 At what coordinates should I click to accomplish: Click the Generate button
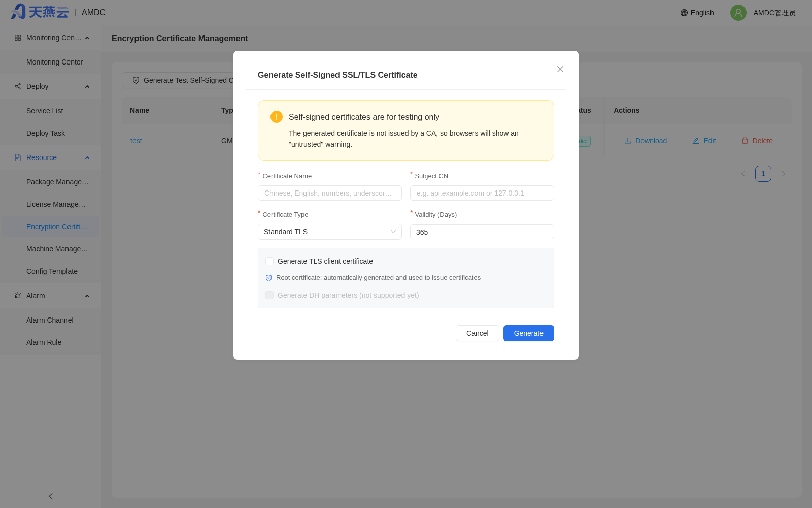point(529,333)
